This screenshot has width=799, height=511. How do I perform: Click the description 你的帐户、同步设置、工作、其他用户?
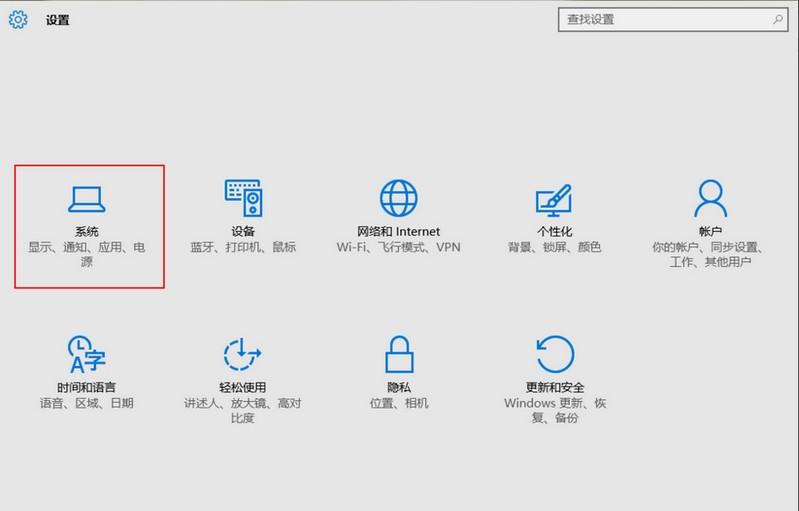click(x=710, y=254)
